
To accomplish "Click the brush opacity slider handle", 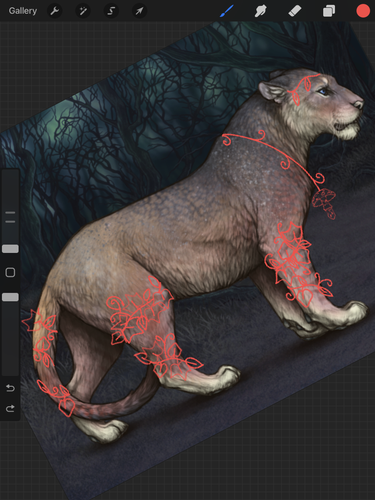I will point(10,297).
